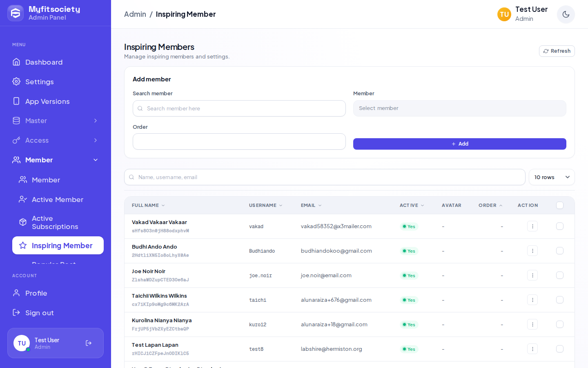Click the logout arrow icon in the Test User card
This screenshot has width=588, height=368.
pos(89,343)
